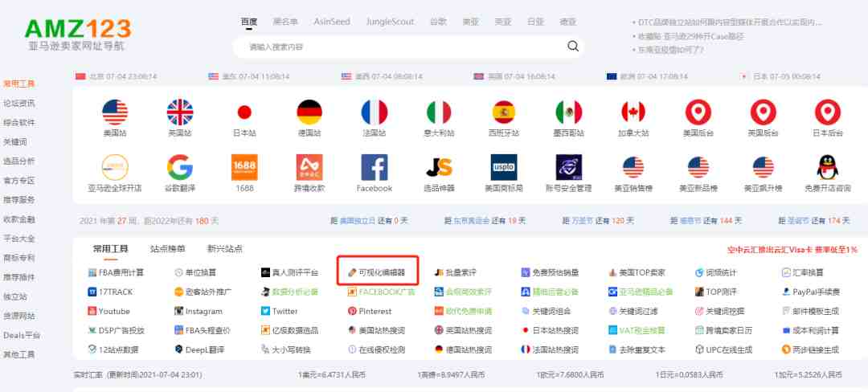Open 独立站 in left sidebar
This screenshot has width=868, height=392.
point(15,296)
